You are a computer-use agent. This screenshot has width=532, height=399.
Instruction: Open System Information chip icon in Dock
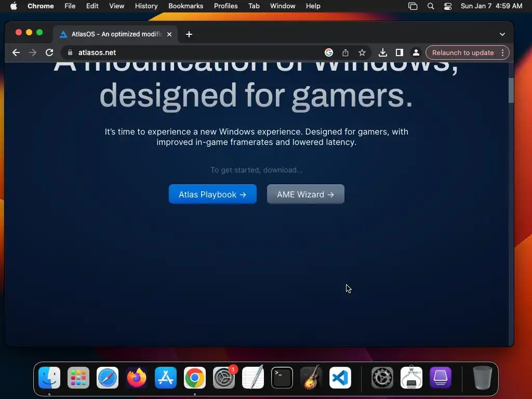tap(411, 378)
